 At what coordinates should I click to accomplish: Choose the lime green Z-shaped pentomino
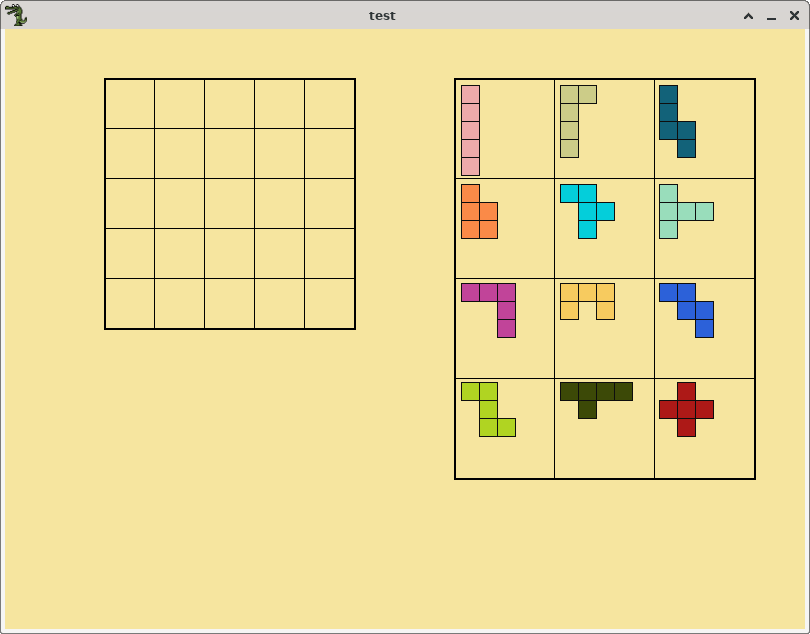click(488, 409)
